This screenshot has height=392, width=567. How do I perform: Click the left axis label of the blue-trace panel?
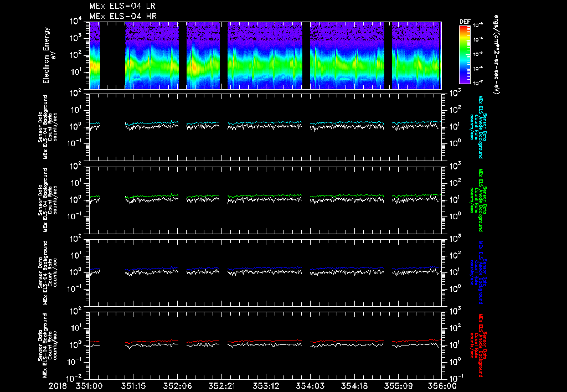pos(48,272)
